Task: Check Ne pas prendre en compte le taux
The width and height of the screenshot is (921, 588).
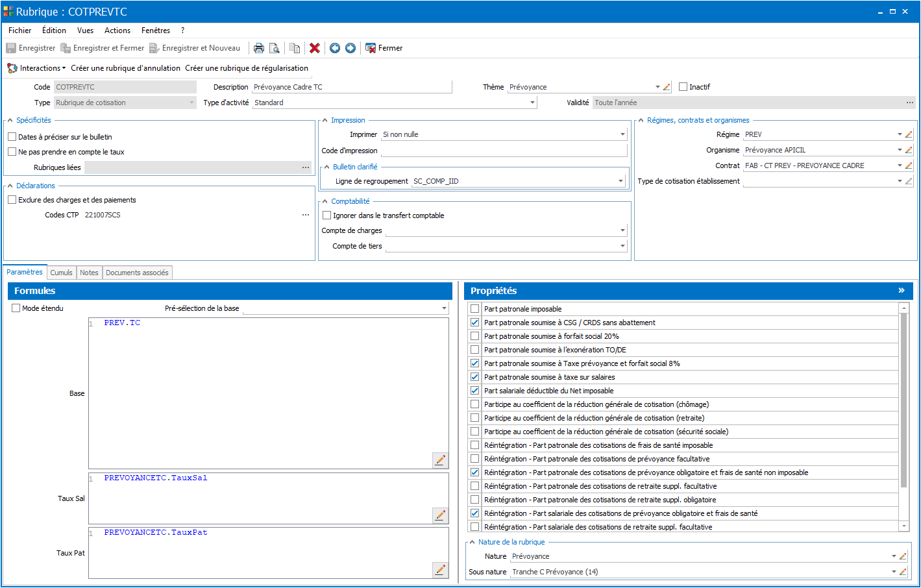Action: (12, 152)
